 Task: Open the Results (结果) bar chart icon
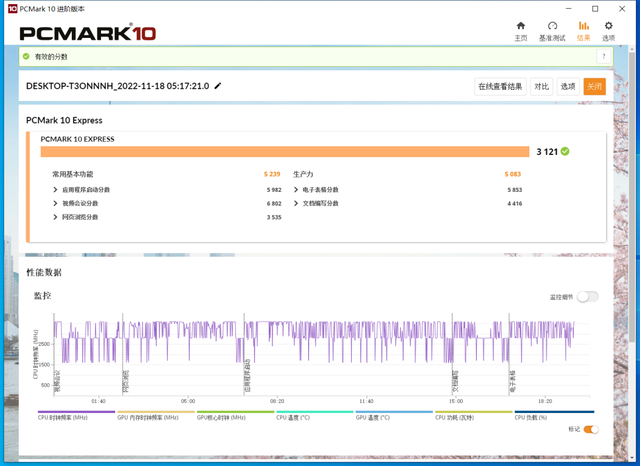583,31
